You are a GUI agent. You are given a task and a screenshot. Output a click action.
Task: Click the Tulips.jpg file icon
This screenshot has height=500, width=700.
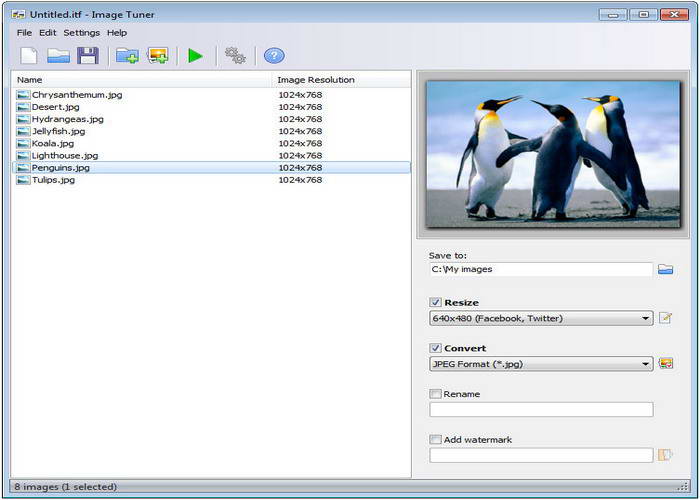(23, 180)
